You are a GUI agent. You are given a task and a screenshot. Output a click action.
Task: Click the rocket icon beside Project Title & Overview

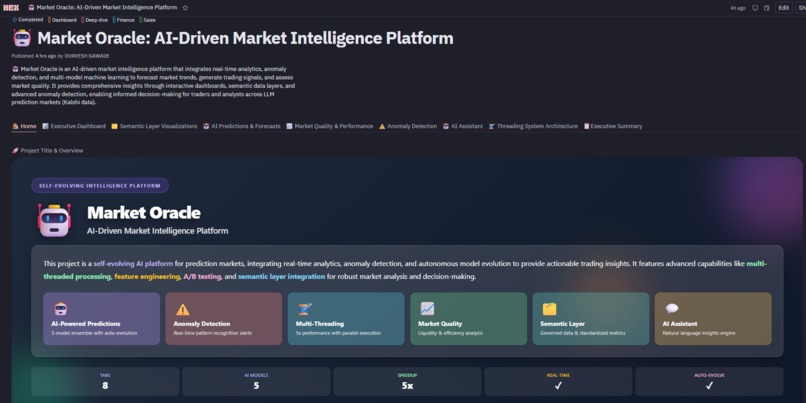click(x=15, y=151)
